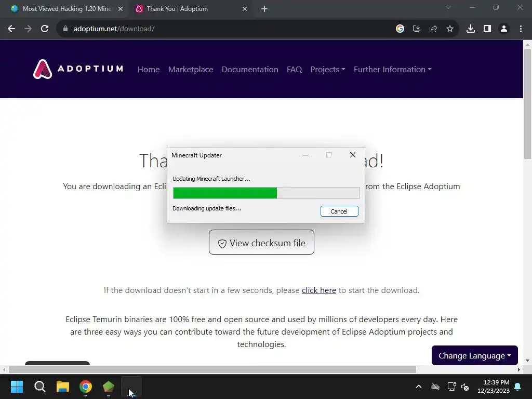This screenshot has width=532, height=399.
Task: Open notifications bell icon
Action: (518, 387)
